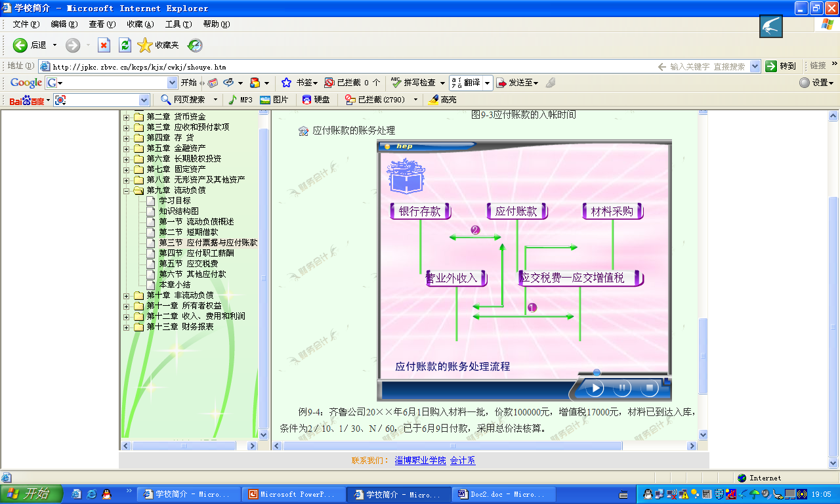Open Favorites star icon in toolbar
The width and height of the screenshot is (840, 504).
(x=145, y=45)
